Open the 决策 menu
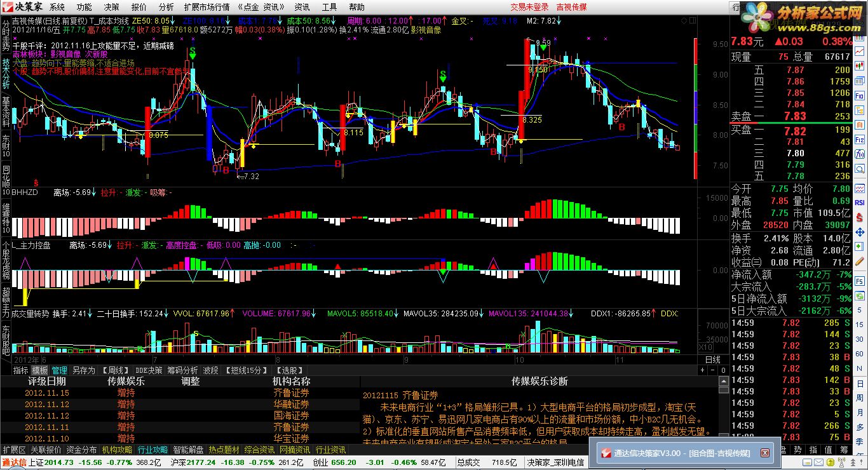The height and width of the screenshot is (470, 868). tap(111, 7)
